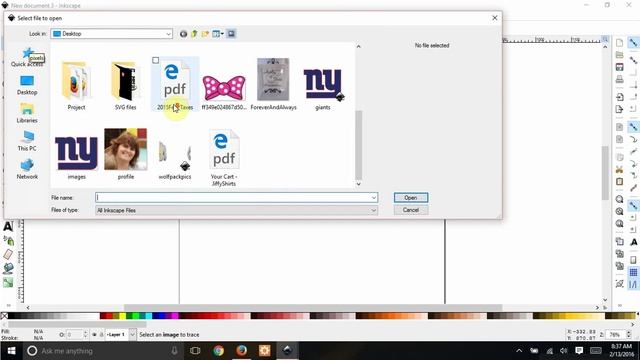Image resolution: width=640 pixels, height=360 pixels.
Task: Open the view menu dropdown in dialog toolbar
Action: click(x=218, y=34)
